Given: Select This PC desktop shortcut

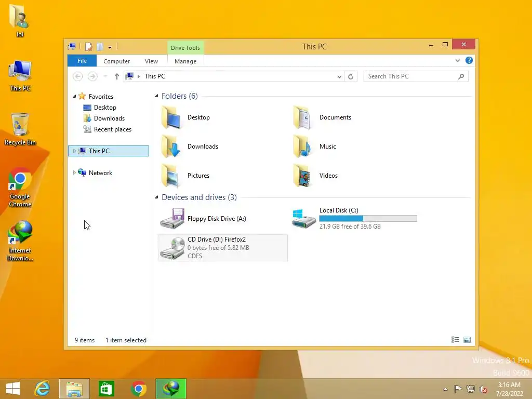Looking at the screenshot, I should (20, 76).
